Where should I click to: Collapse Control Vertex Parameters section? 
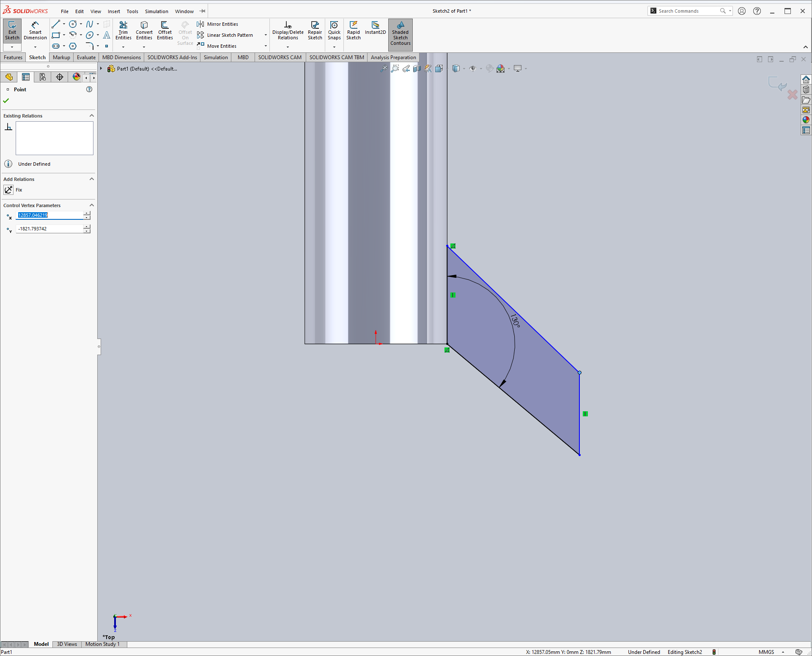click(x=92, y=205)
